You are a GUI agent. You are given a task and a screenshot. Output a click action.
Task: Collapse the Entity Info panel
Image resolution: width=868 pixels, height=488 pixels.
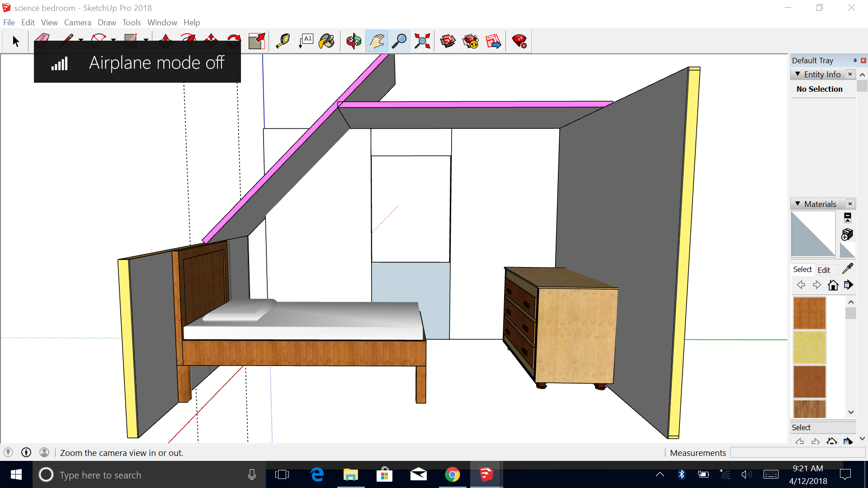pos(798,74)
